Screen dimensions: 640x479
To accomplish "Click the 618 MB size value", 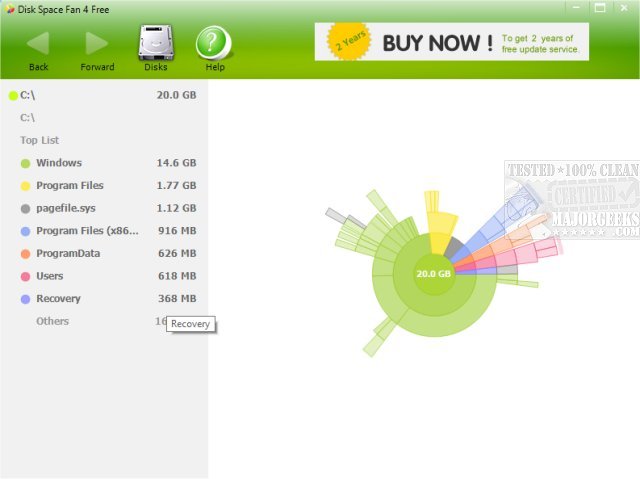I will pyautogui.click(x=177, y=276).
